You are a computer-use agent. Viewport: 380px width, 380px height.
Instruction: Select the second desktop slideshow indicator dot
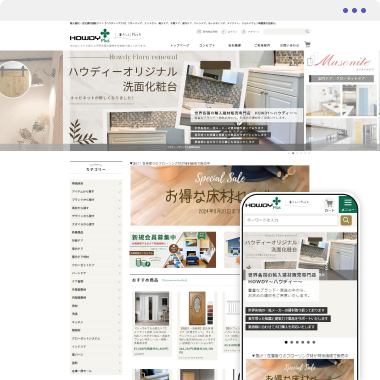click(x=293, y=153)
